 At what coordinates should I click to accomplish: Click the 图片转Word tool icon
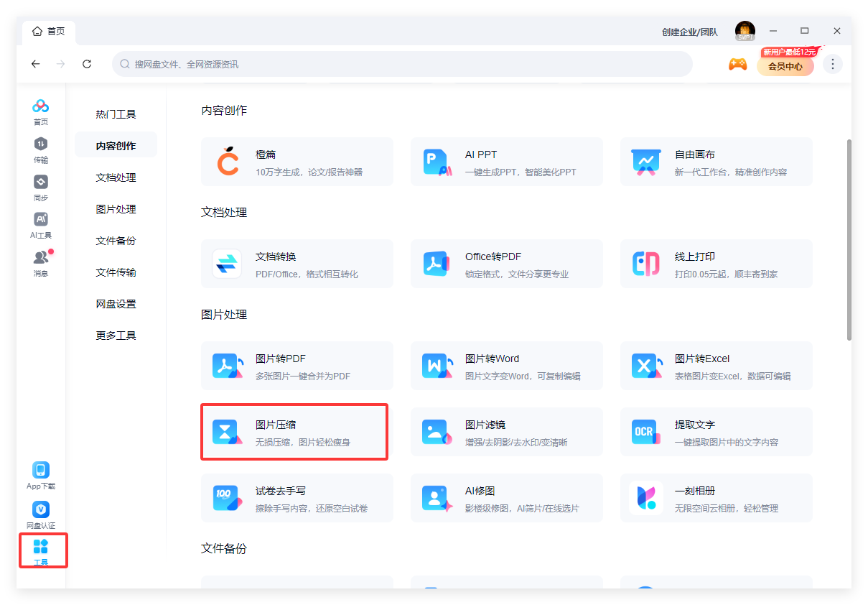point(437,366)
